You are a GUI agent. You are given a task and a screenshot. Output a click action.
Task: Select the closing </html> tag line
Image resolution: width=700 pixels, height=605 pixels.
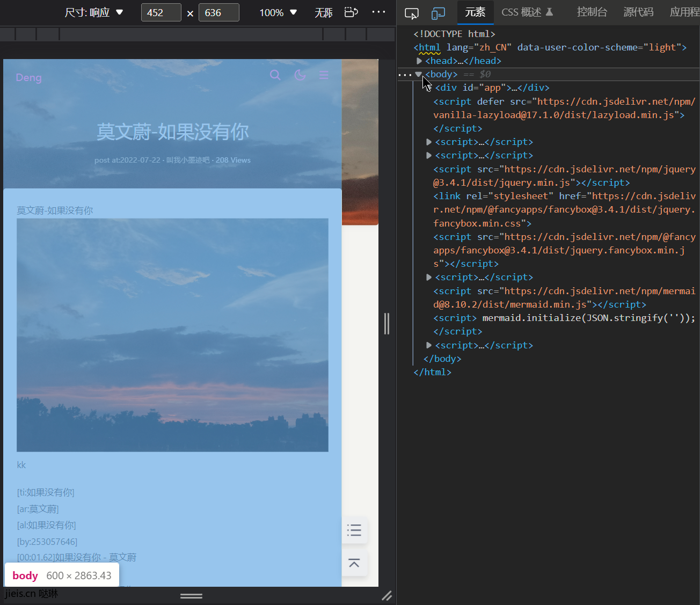pos(433,372)
